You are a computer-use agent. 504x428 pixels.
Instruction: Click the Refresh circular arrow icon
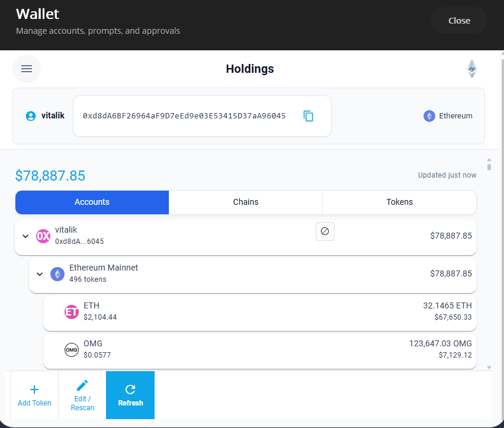(x=130, y=390)
